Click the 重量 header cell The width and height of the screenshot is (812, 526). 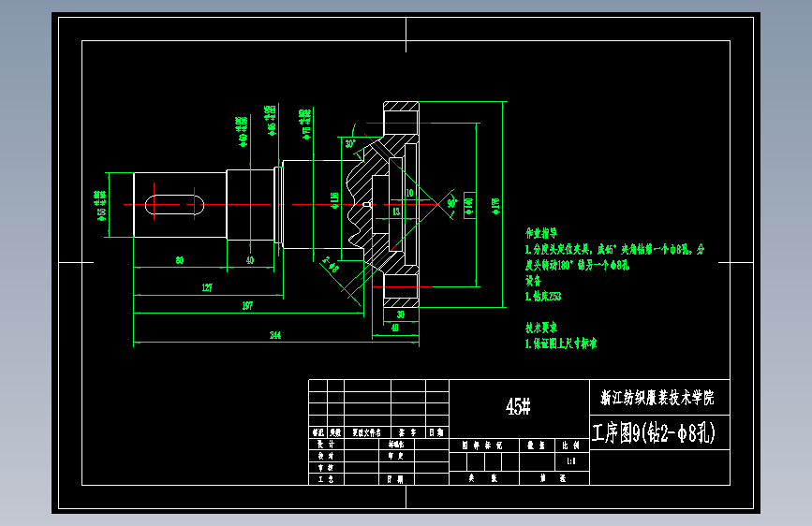coord(537,446)
